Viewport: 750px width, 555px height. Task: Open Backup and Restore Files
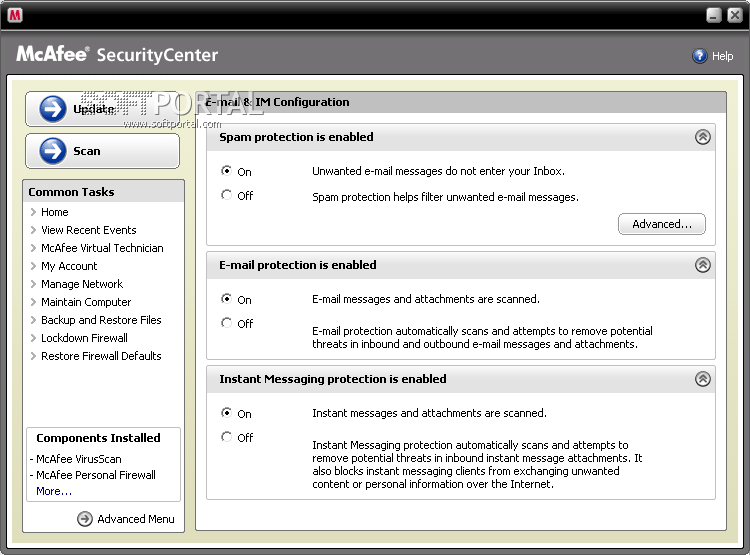(x=101, y=320)
